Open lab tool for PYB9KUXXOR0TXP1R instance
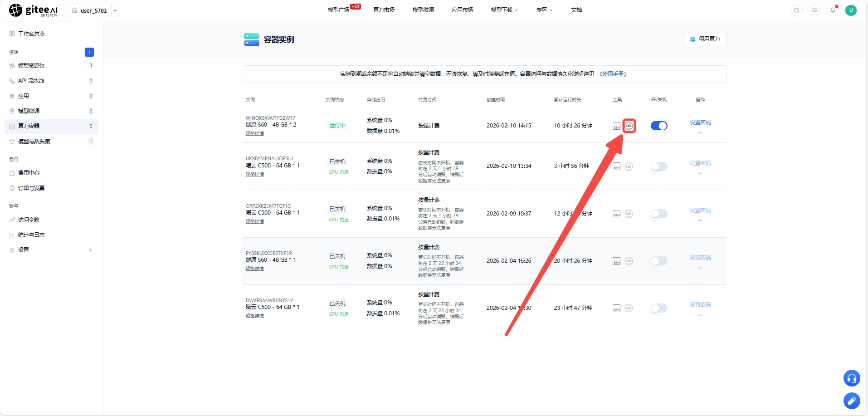The height and width of the screenshot is (416, 868). (629, 261)
